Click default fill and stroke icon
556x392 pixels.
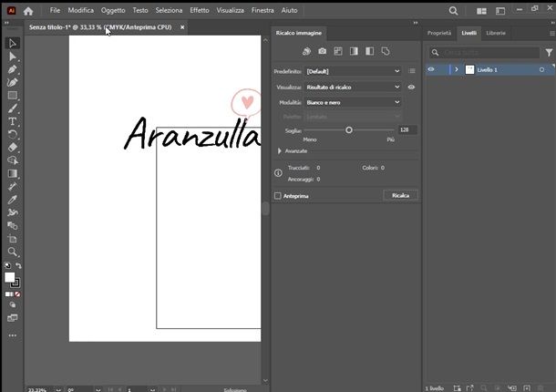click(x=7, y=265)
